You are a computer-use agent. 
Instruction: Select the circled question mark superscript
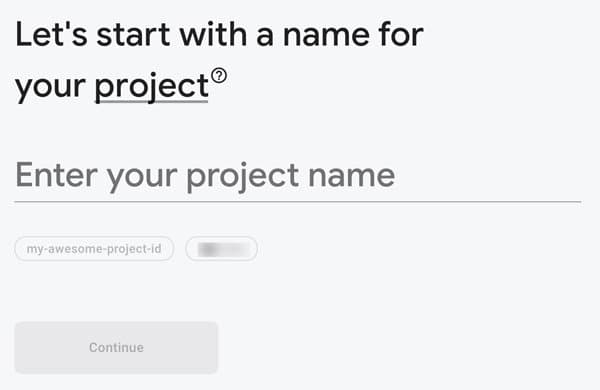click(219, 75)
